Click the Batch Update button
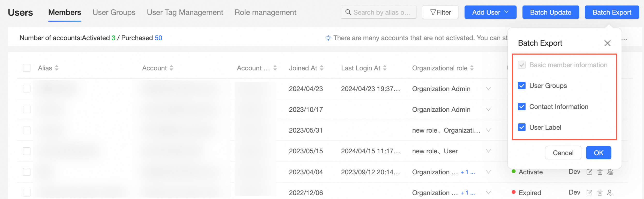This screenshot has height=199, width=644. pyautogui.click(x=551, y=12)
